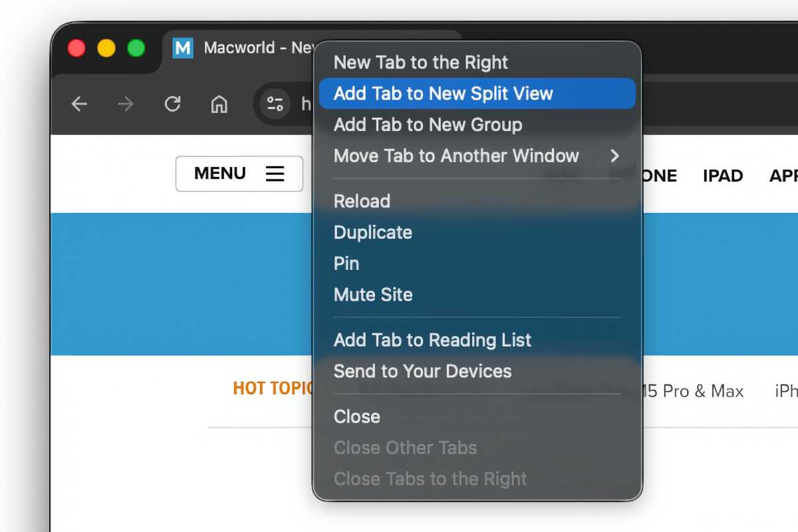The width and height of the screenshot is (798, 532).
Task: Pin the current tab
Action: (x=346, y=263)
